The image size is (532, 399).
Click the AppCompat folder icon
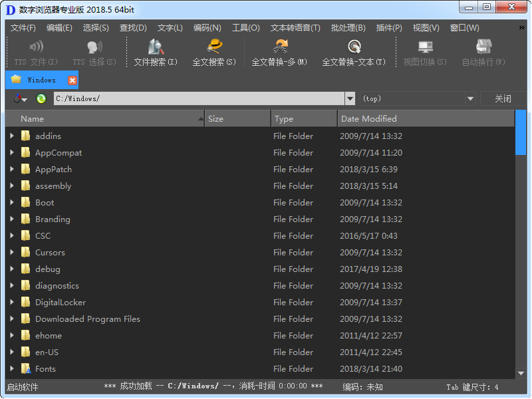[x=25, y=152]
